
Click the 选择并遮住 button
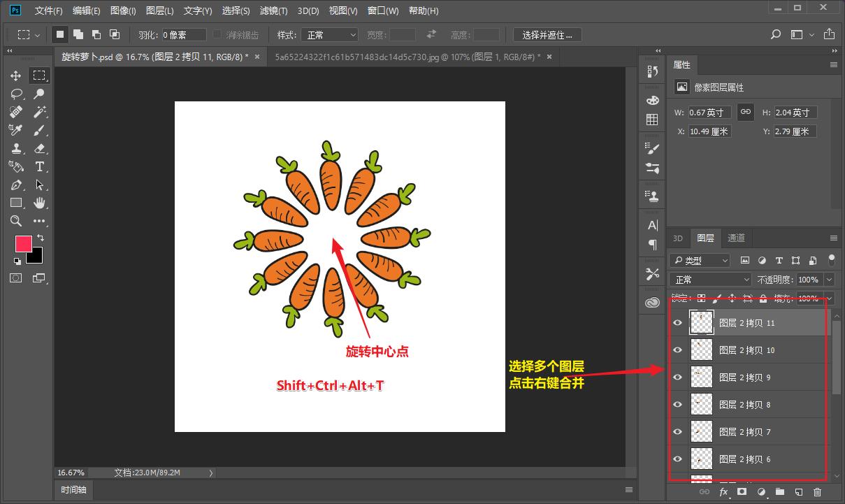coord(547,35)
